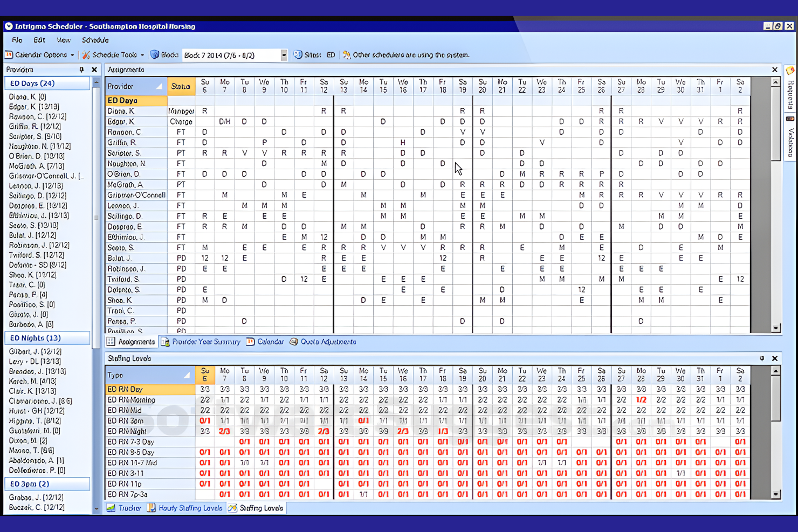The width and height of the screenshot is (798, 532).
Task: Expand the Schedule Tools dropdown arrow
Action: point(141,54)
